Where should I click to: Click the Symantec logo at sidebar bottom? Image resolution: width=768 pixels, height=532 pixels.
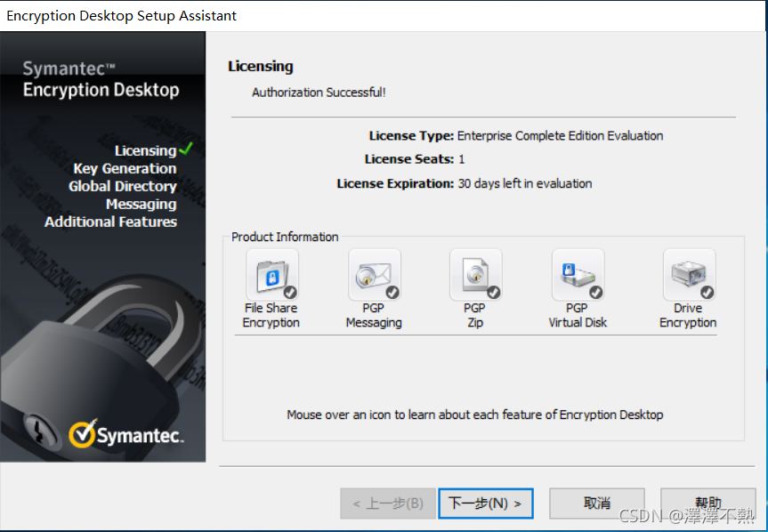pos(125,434)
